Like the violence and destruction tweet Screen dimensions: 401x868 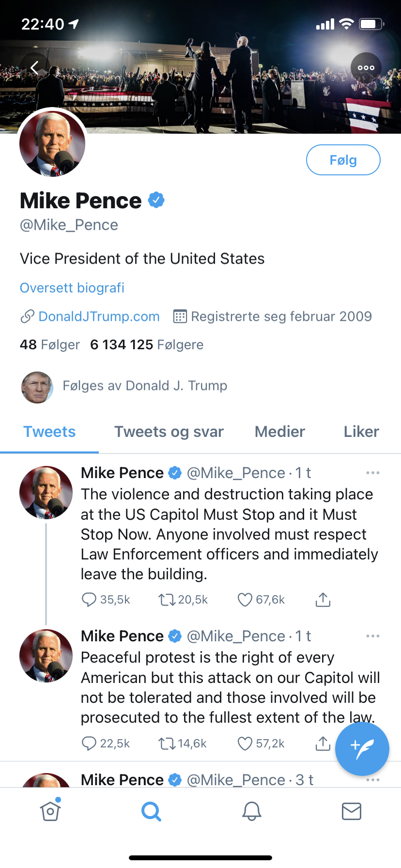[245, 600]
